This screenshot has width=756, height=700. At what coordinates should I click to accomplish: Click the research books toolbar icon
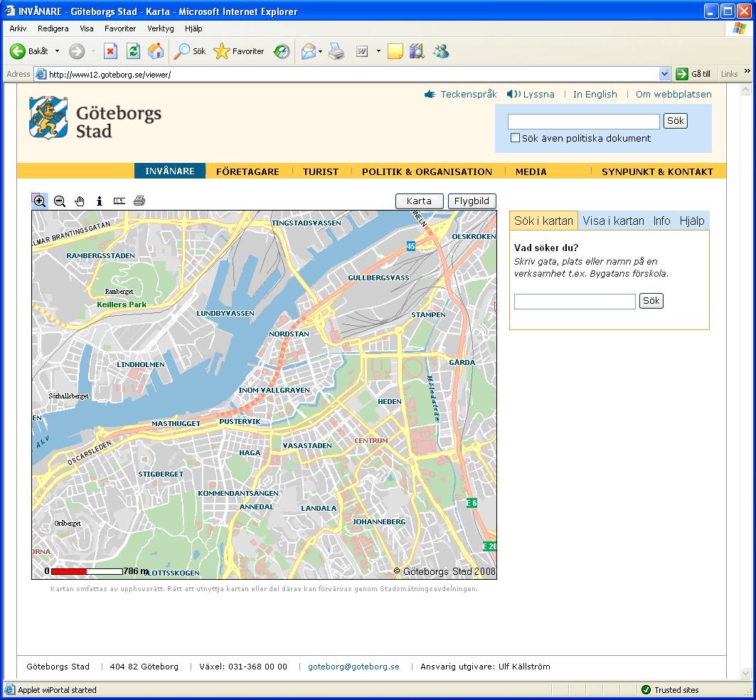click(x=417, y=51)
